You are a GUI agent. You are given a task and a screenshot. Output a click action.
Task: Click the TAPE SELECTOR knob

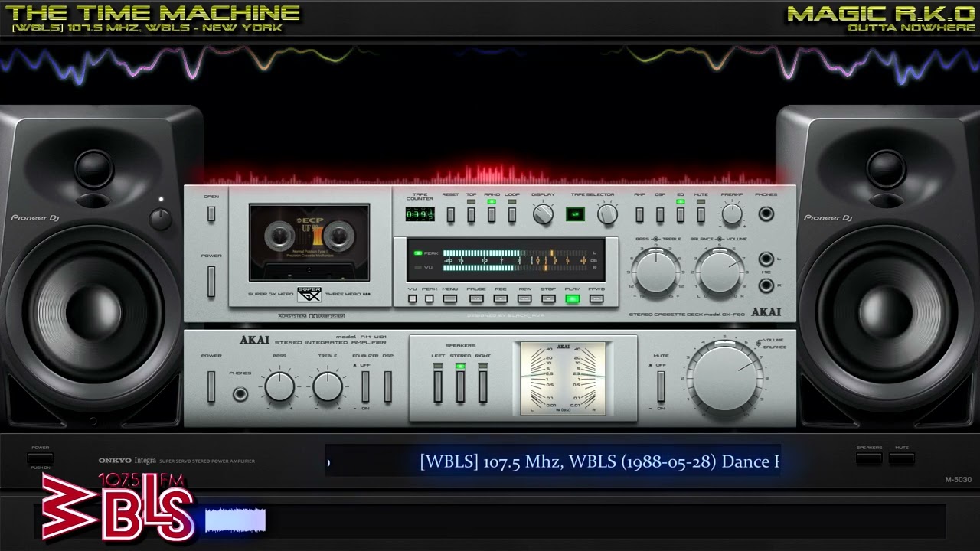[x=607, y=214]
